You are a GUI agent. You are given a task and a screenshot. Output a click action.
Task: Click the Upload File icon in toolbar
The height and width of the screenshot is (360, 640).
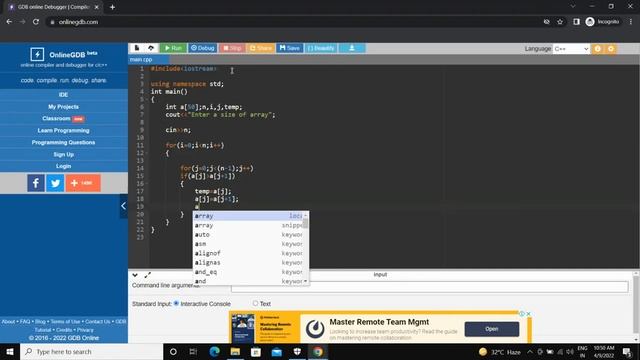(x=151, y=48)
